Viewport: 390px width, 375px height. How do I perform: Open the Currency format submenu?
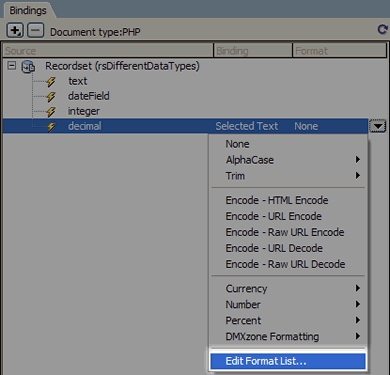(x=288, y=288)
